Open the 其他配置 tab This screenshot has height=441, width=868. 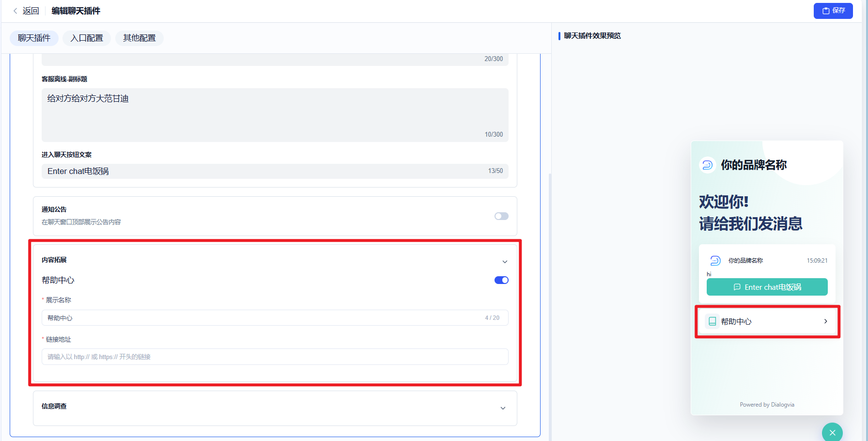139,38
